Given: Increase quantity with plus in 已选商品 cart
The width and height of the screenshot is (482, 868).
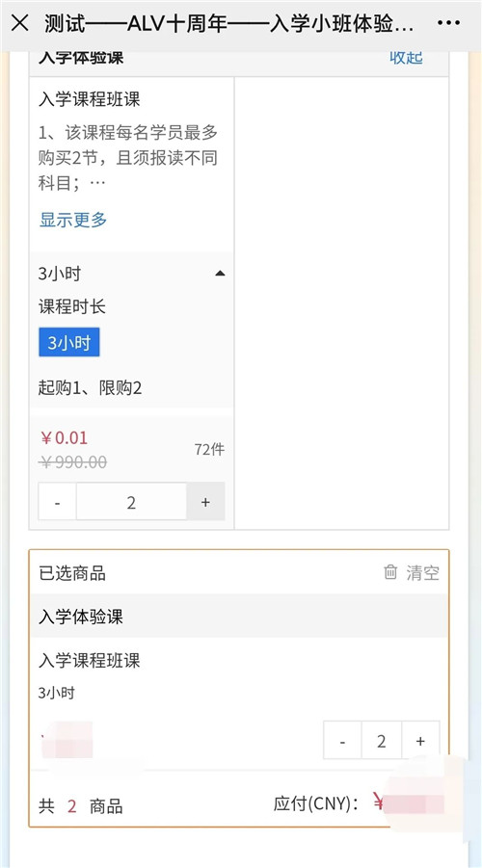Looking at the screenshot, I should pos(420,741).
